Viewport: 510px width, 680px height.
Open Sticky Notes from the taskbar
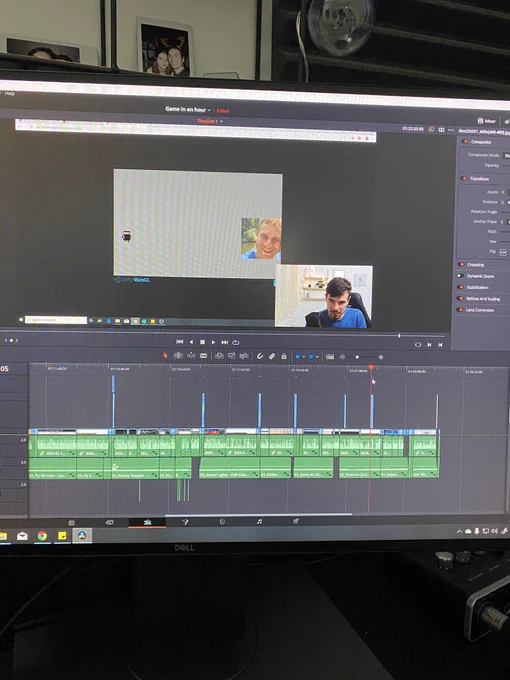[x=62, y=536]
